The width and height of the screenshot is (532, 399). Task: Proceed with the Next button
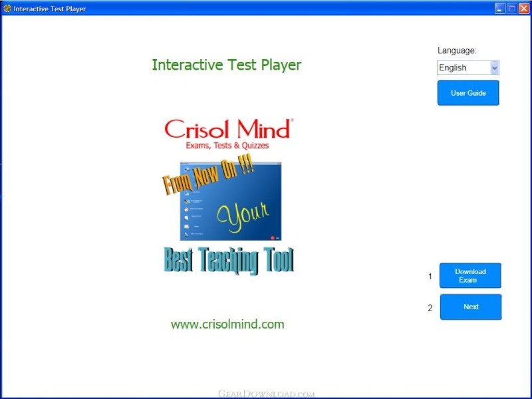click(x=471, y=307)
